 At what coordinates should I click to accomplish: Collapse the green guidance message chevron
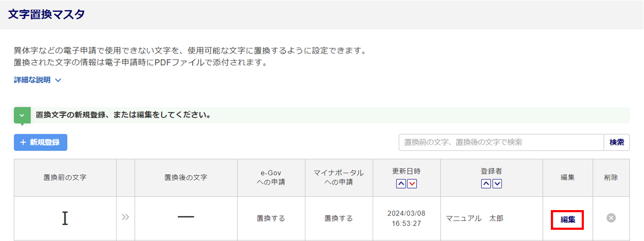pos(22,115)
